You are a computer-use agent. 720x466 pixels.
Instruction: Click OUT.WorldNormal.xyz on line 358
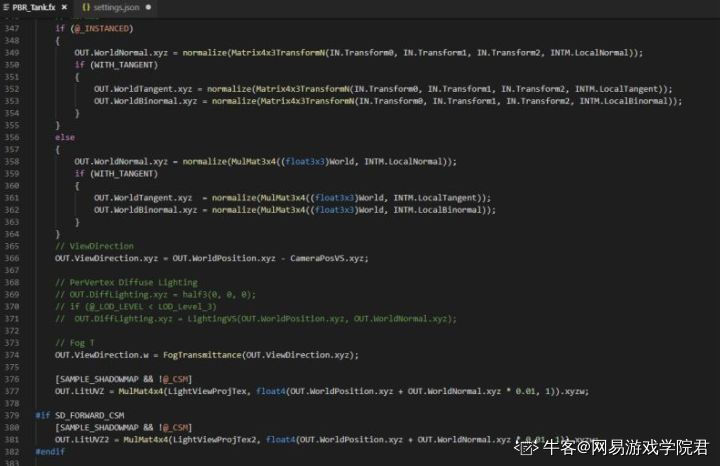tap(121, 162)
